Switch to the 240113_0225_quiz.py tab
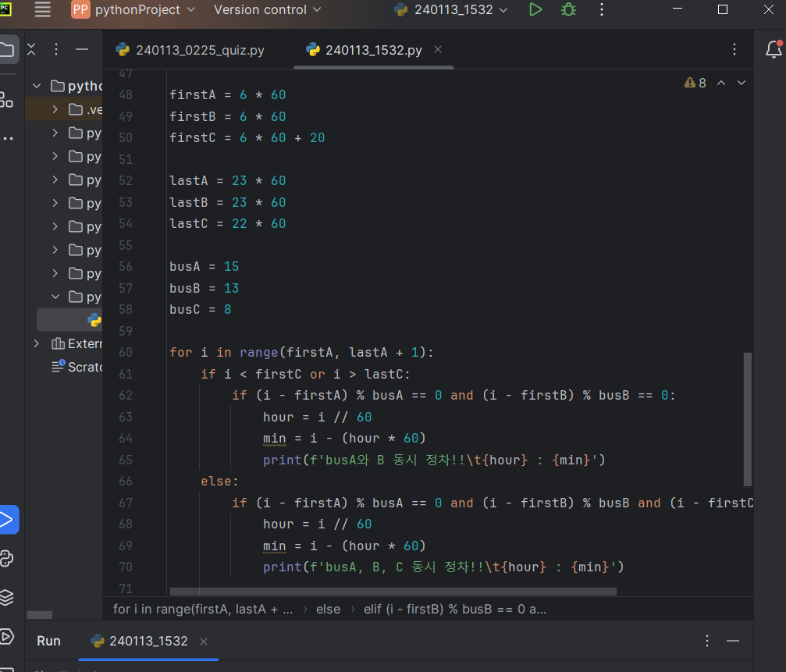Viewport: 786px width, 672px height. point(190,50)
